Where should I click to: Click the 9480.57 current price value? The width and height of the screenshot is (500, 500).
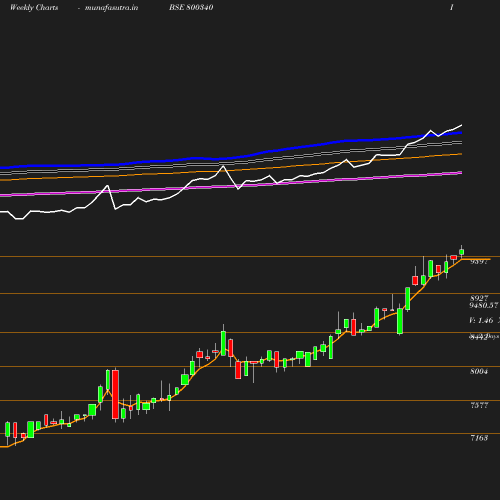tap(484, 305)
